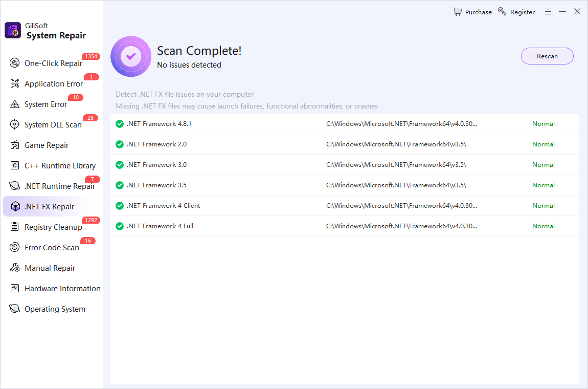Image resolution: width=588 pixels, height=389 pixels.
Task: Click green check icon for .NET Framework 4.8.1
Action: click(x=120, y=124)
